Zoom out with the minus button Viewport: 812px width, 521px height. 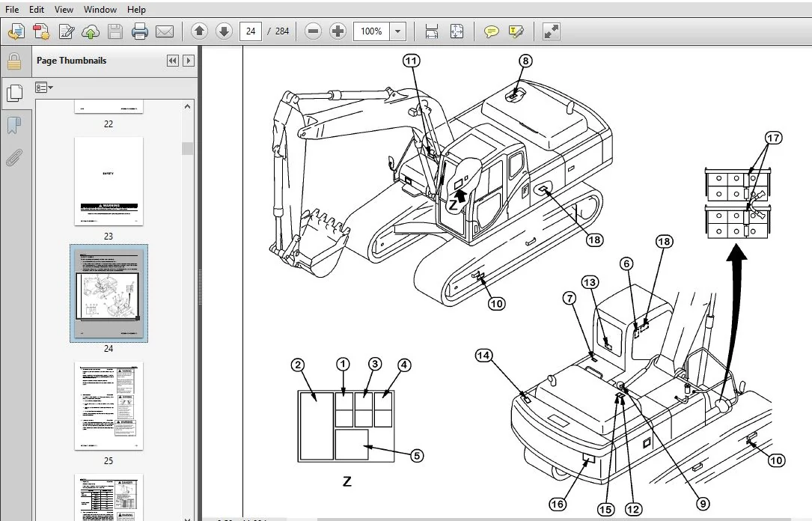click(313, 31)
